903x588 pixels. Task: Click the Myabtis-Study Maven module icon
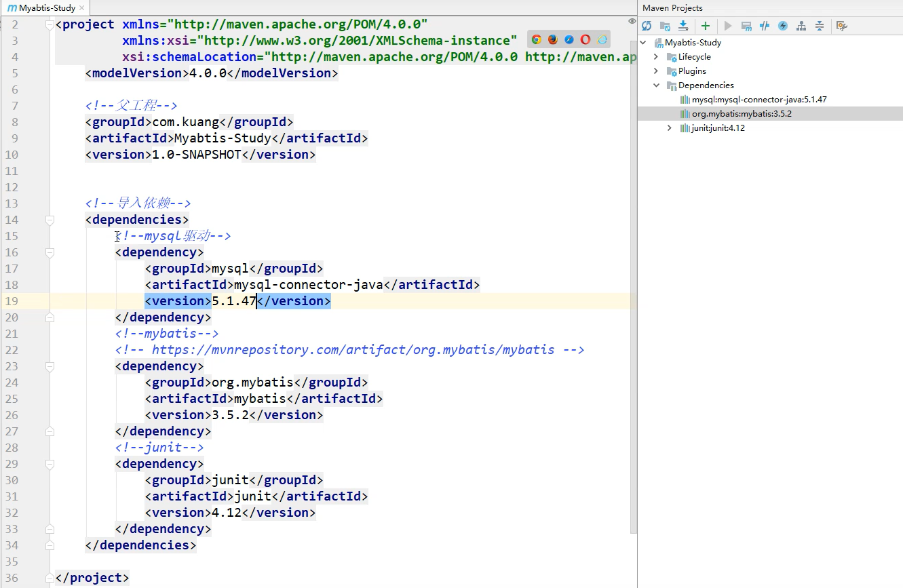pos(658,43)
